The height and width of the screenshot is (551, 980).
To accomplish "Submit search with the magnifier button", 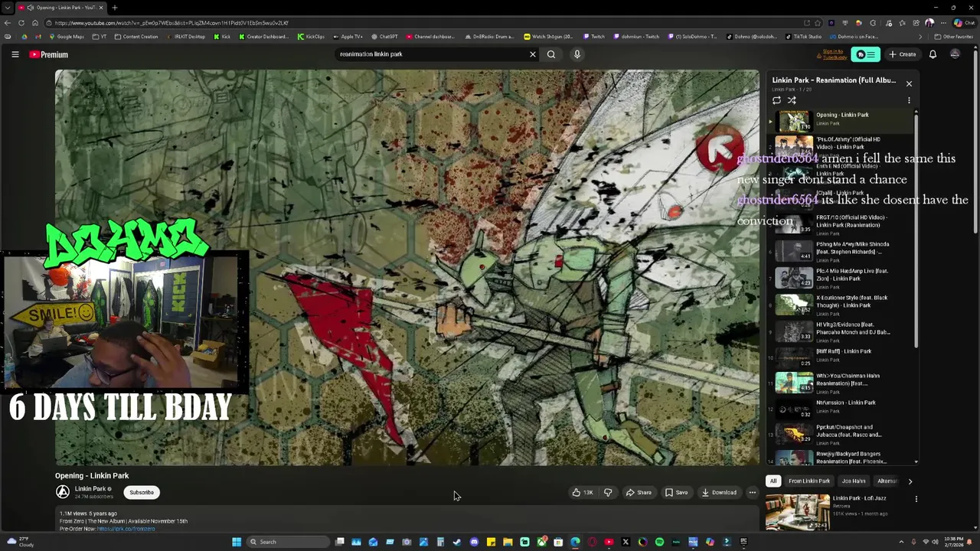I will [x=551, y=54].
